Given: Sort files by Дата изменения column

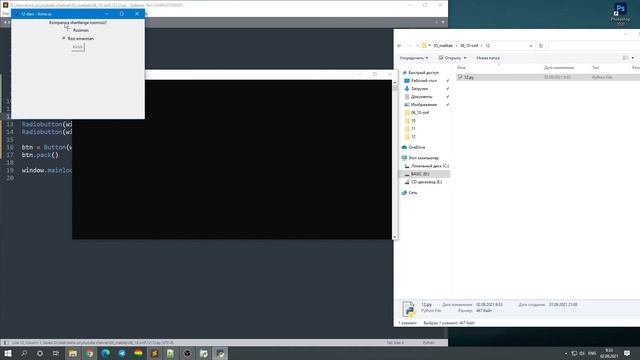Looking at the screenshot, I should coord(559,67).
